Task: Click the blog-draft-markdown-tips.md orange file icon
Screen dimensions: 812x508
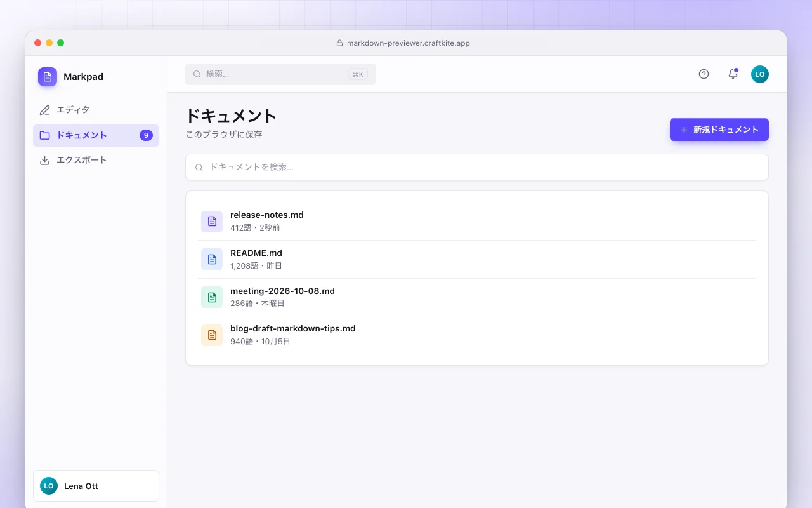Action: (212, 335)
